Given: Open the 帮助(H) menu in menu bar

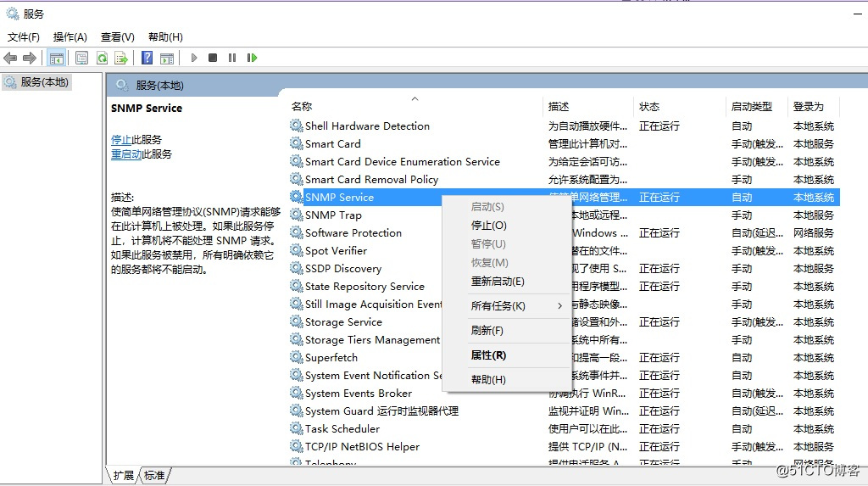Looking at the screenshot, I should pos(165,37).
